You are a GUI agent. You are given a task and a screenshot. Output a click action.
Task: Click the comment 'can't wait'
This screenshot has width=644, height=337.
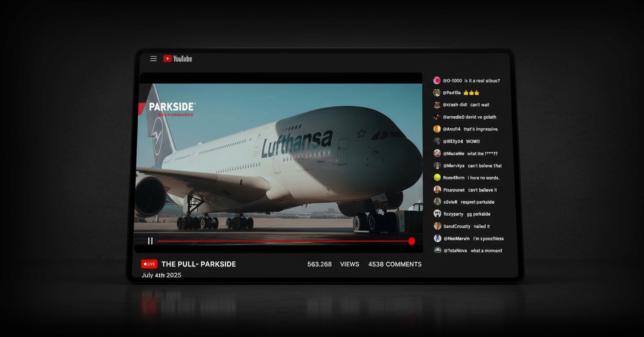[x=480, y=105]
